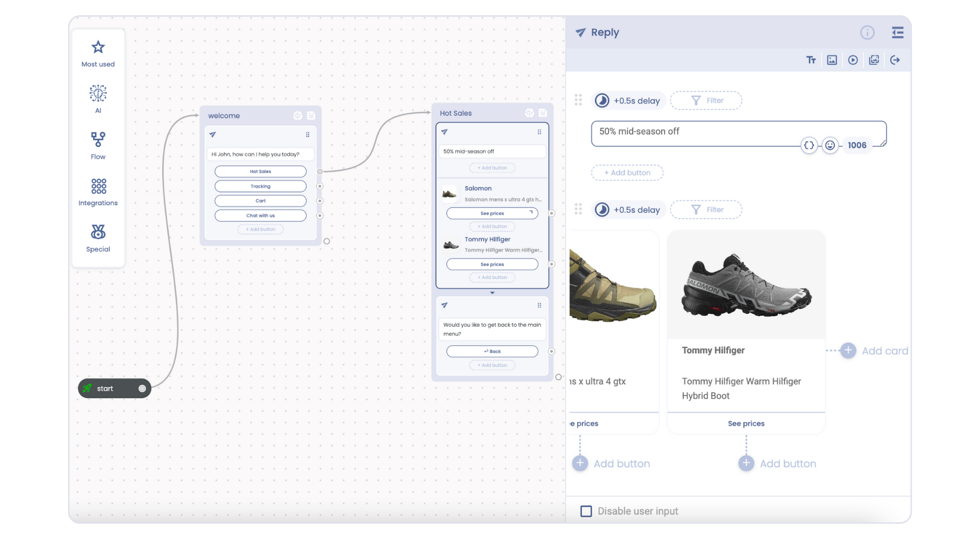Click Tommy Hilfiger Warm Hilfiger Hybrid Boot description
The image size is (980, 539).
click(742, 389)
